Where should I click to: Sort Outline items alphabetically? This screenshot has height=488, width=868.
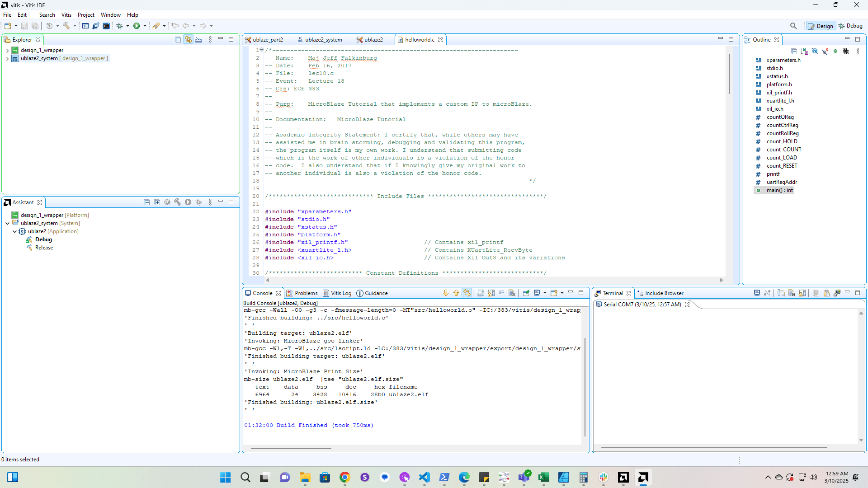pyautogui.click(x=804, y=51)
